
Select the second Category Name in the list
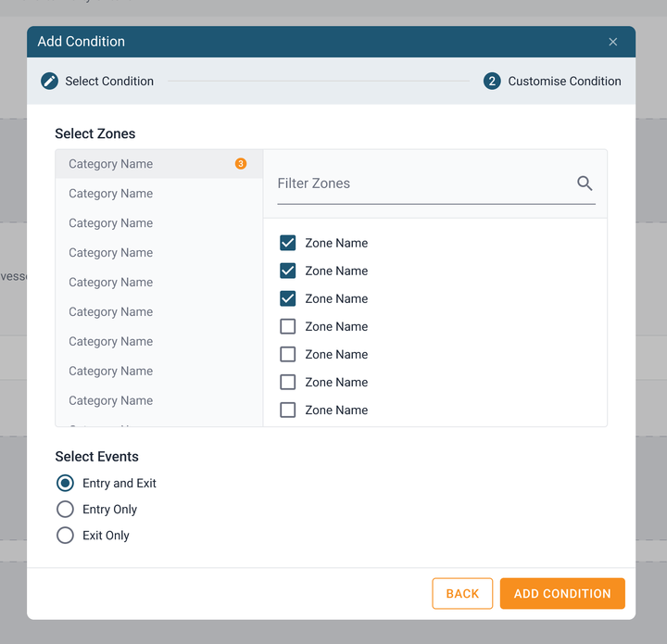tap(111, 194)
